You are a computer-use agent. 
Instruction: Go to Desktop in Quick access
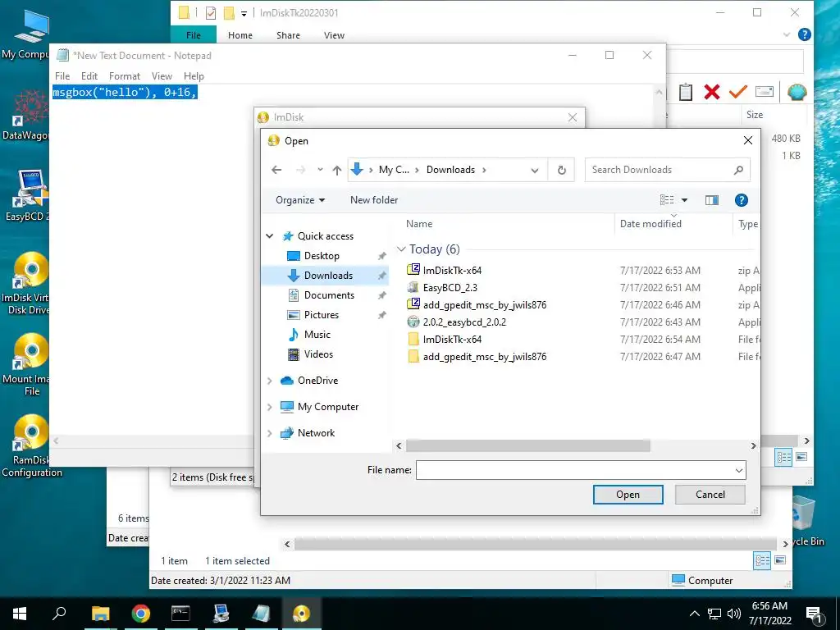[x=322, y=256]
